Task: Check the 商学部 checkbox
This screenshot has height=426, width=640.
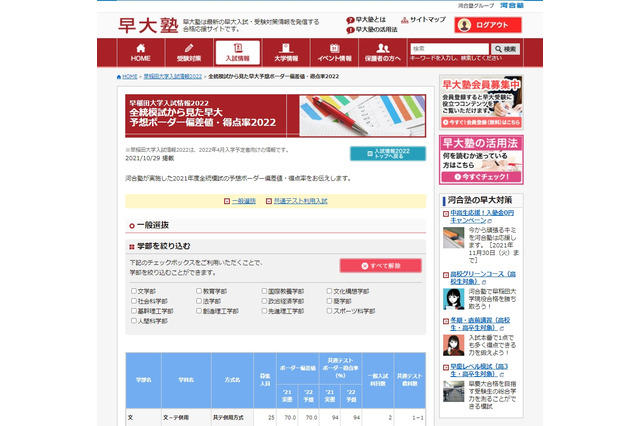Action: tap(329, 301)
